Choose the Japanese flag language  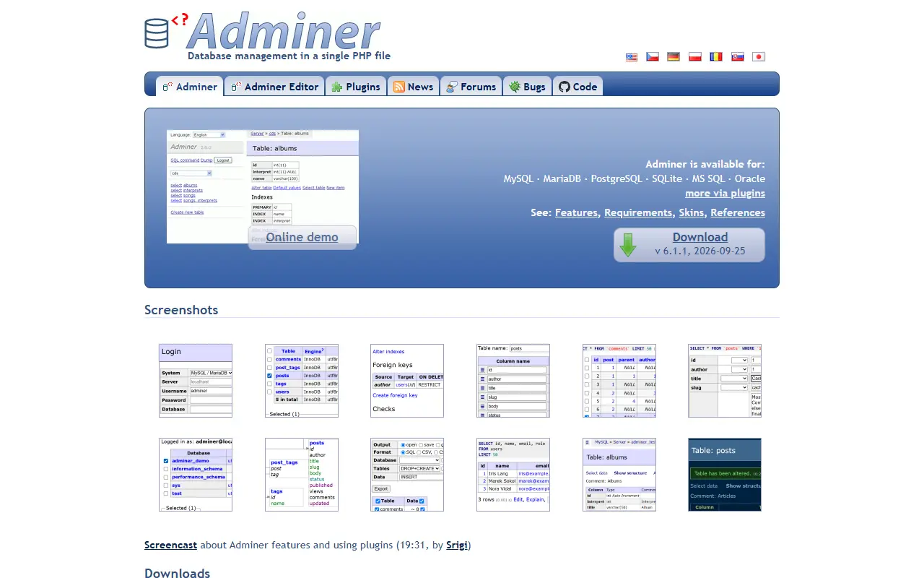759,57
